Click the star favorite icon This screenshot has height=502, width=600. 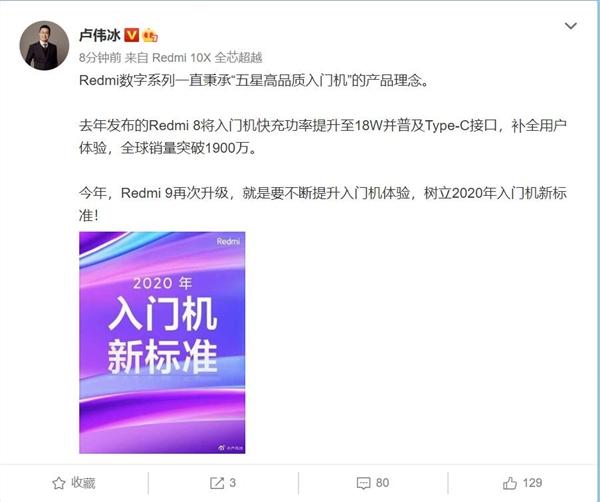point(59,483)
